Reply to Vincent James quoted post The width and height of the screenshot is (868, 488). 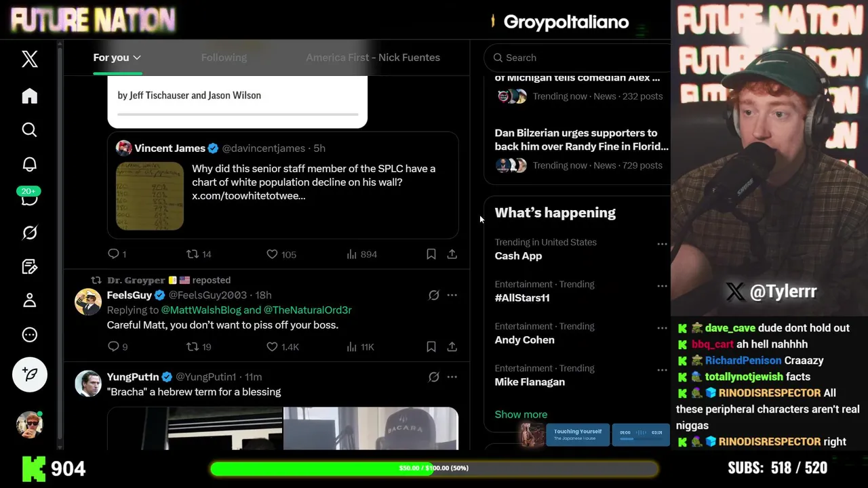117,254
